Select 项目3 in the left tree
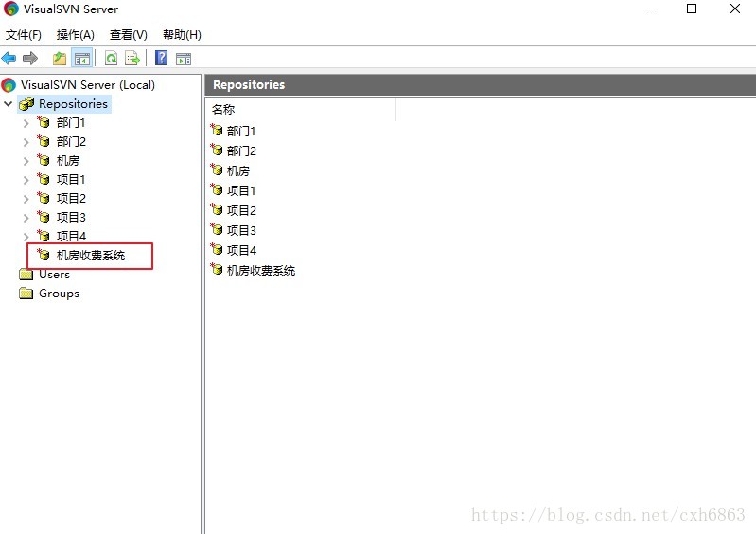This screenshot has height=534, width=756. pos(71,217)
